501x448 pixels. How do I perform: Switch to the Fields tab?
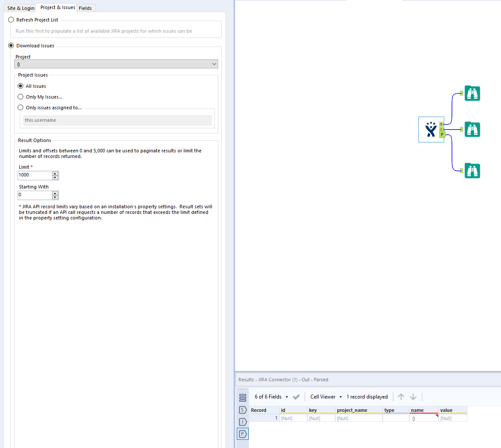tap(86, 8)
